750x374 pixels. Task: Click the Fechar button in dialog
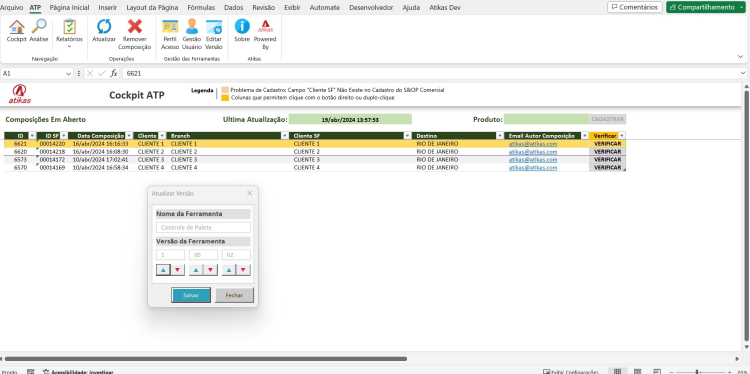click(x=234, y=295)
